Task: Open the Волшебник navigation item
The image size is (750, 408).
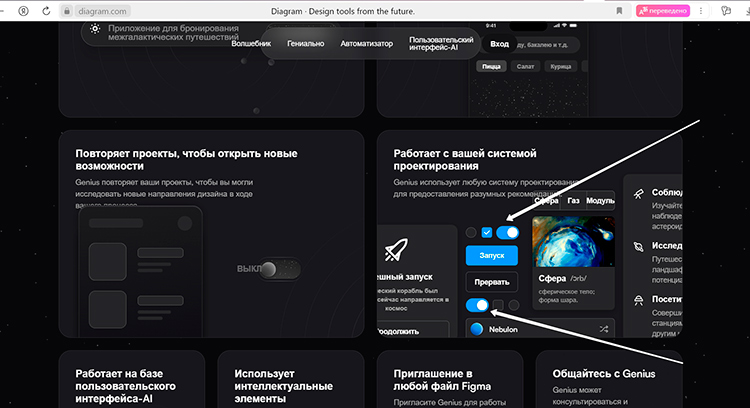Action: pos(250,44)
